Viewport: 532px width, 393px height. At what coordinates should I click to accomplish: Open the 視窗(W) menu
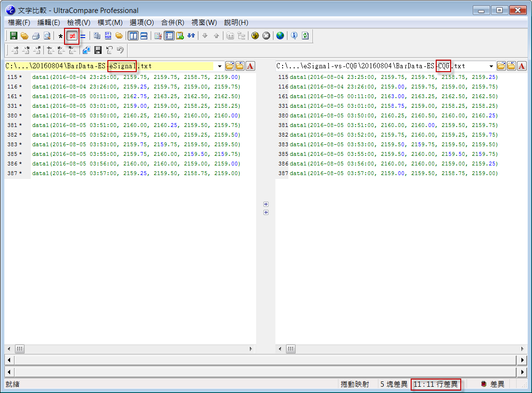tap(204, 23)
